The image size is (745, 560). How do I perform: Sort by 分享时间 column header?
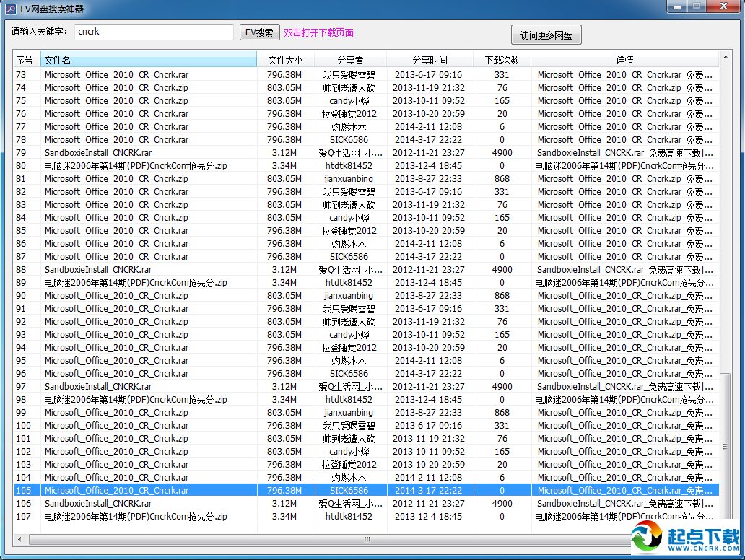click(430, 60)
